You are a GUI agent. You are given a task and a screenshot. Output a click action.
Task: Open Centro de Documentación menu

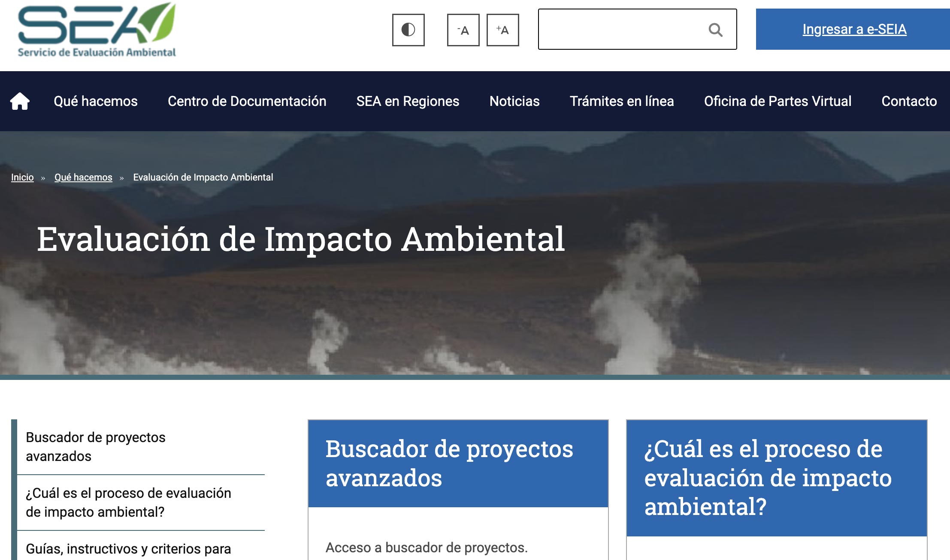coord(247,101)
